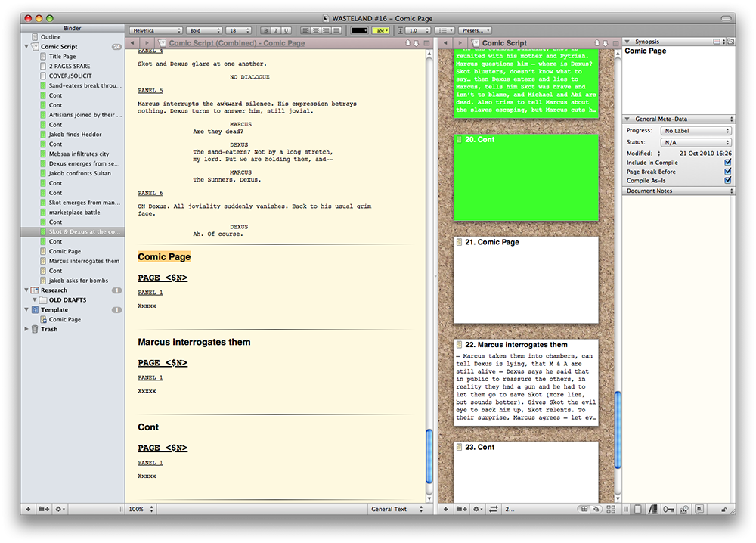
Task: Open the References pane (book icon)
Action: click(x=654, y=509)
